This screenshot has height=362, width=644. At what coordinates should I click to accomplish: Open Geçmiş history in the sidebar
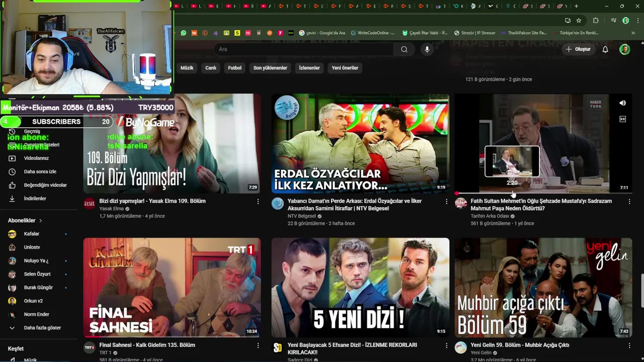(x=33, y=131)
